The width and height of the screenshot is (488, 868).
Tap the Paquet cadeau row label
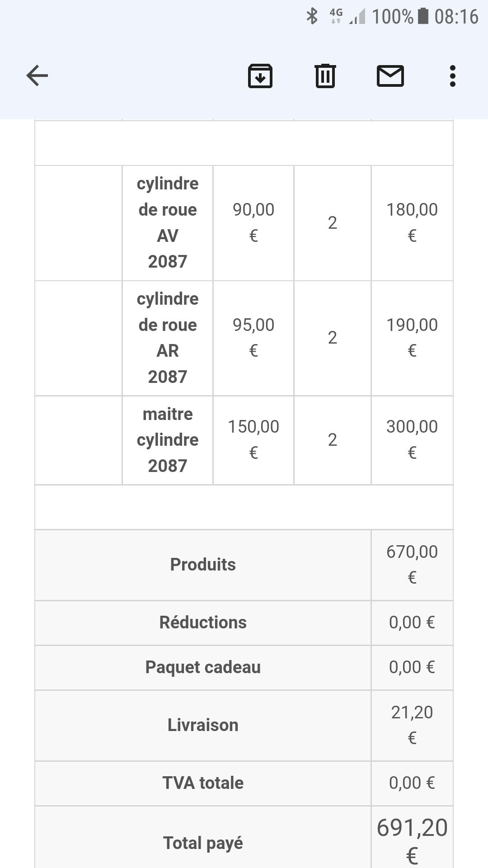[x=203, y=667]
